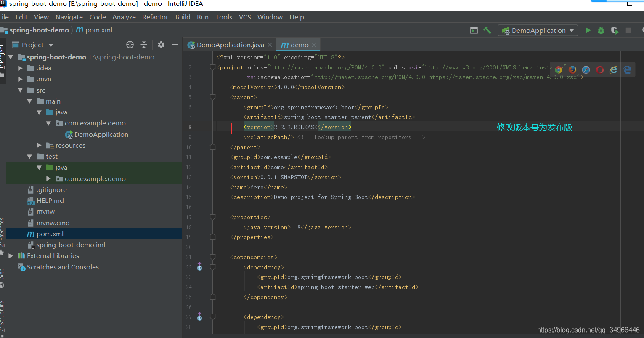Fold the properties tag on line 17

[x=212, y=217]
